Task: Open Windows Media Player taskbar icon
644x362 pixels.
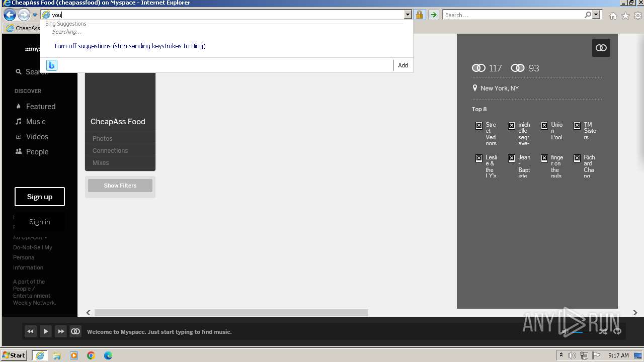Action: coord(74,355)
